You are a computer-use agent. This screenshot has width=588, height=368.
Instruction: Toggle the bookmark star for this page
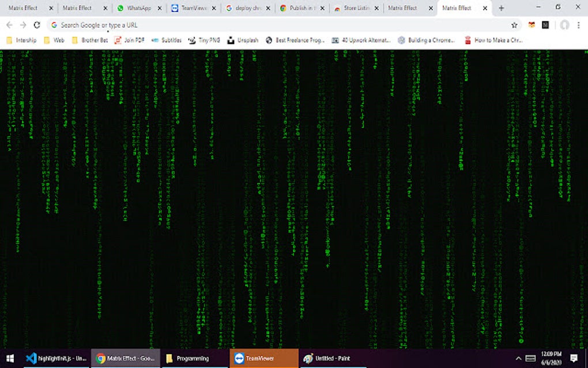click(x=514, y=25)
